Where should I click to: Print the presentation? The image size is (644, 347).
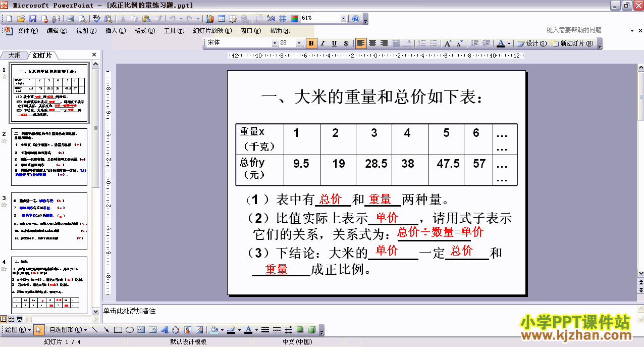pos(70,19)
